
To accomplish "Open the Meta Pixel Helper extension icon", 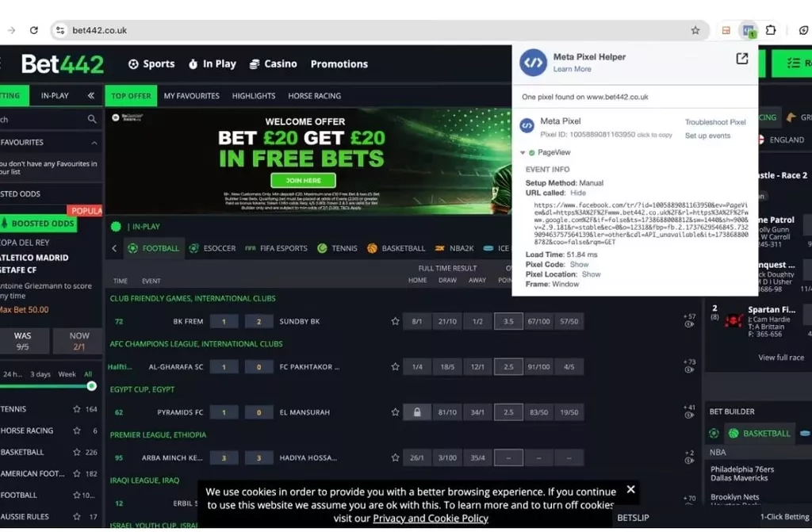I will 749,31.
